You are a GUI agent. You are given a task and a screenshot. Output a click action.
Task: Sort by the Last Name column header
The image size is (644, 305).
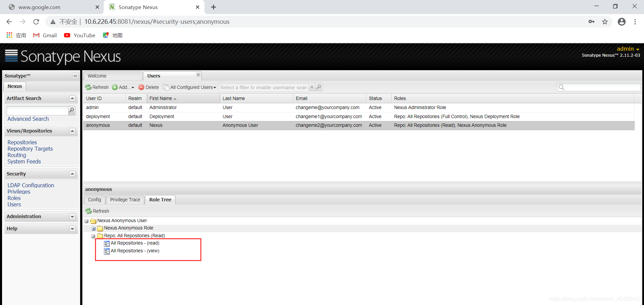click(x=256, y=98)
